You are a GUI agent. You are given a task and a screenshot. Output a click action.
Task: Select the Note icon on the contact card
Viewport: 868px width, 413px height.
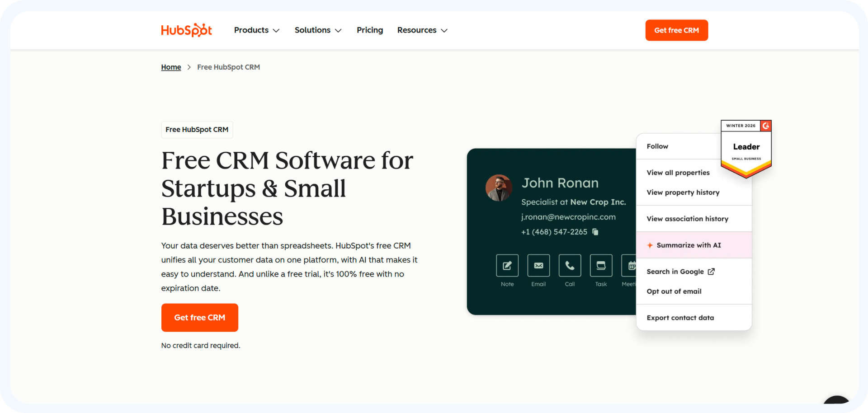point(507,266)
